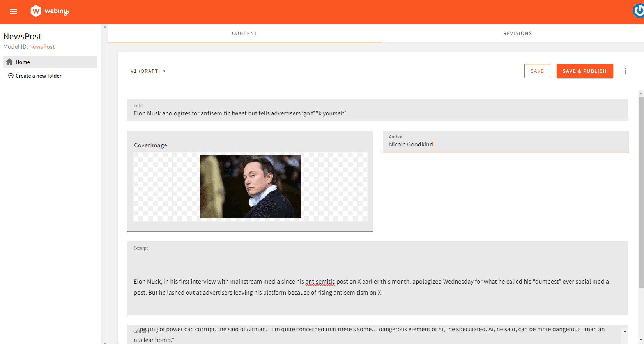Switch to the Content tab
Viewport: 644px width, 344px height.
(244, 34)
